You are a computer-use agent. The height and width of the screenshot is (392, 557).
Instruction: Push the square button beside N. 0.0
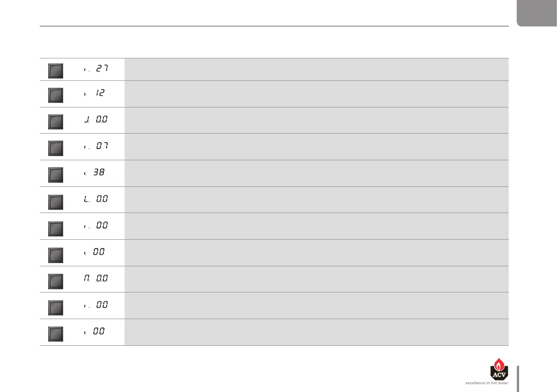pyautogui.click(x=56, y=280)
